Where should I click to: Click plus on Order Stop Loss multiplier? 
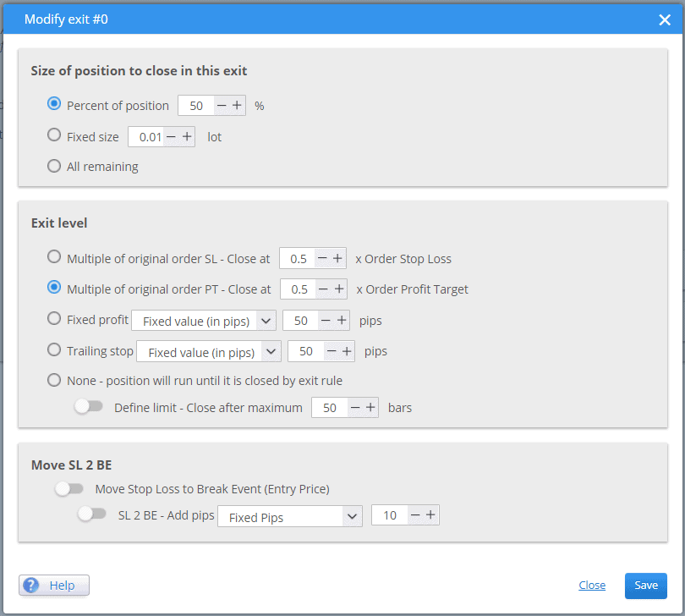(x=337, y=258)
